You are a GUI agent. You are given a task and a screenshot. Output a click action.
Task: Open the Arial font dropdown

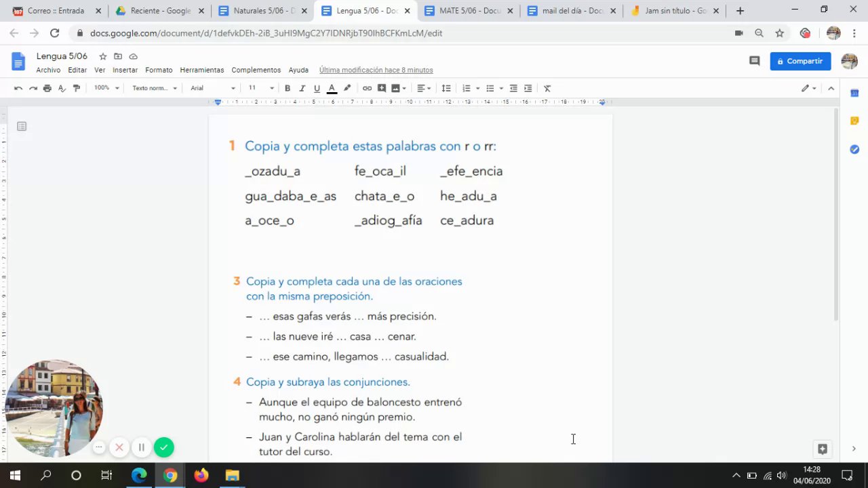click(x=213, y=88)
